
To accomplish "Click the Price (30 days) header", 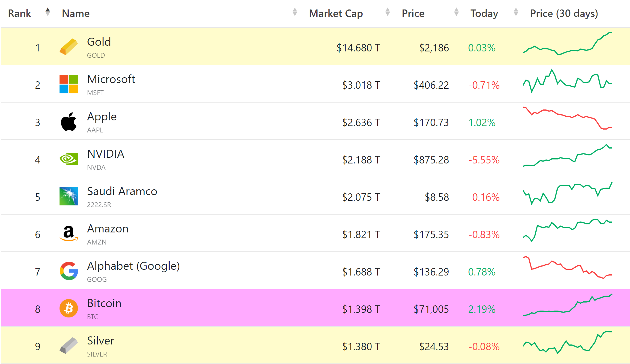I will pos(564,14).
